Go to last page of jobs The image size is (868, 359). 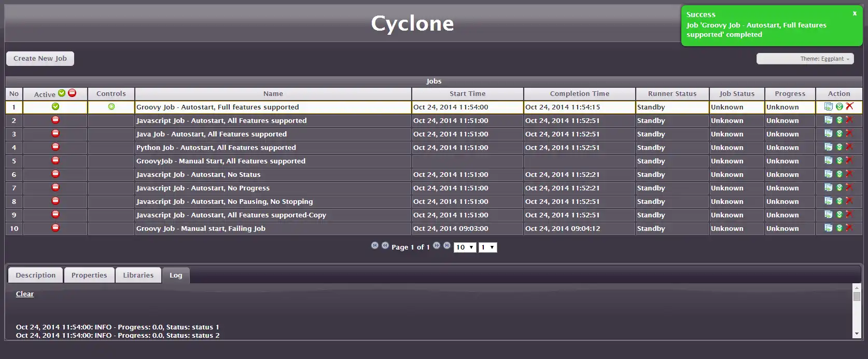(x=447, y=245)
